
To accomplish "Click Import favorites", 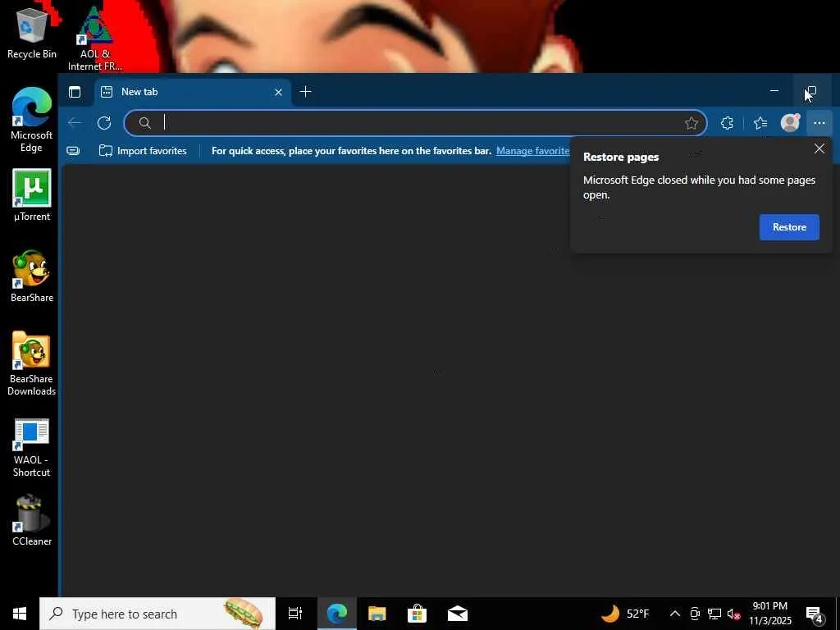I will click(x=143, y=151).
